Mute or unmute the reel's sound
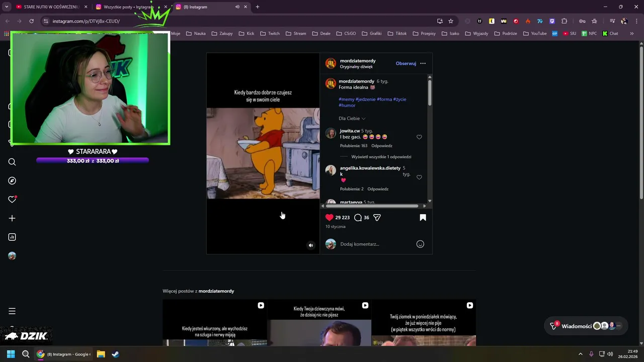The height and width of the screenshot is (362, 644). click(x=311, y=245)
